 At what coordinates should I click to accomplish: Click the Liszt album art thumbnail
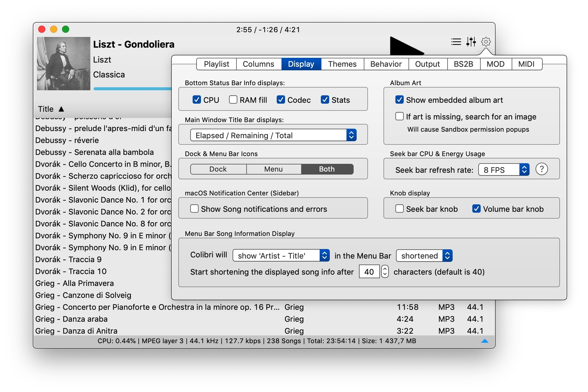[x=64, y=63]
